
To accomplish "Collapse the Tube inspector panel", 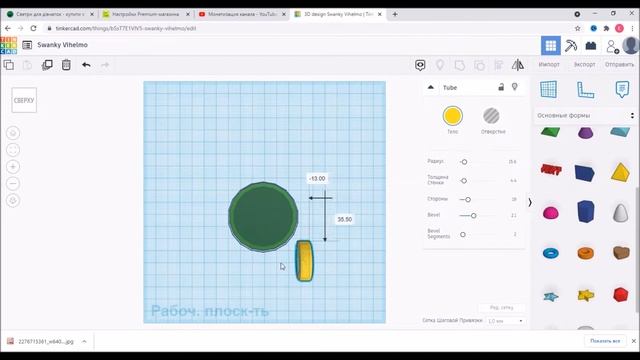I will [x=431, y=87].
